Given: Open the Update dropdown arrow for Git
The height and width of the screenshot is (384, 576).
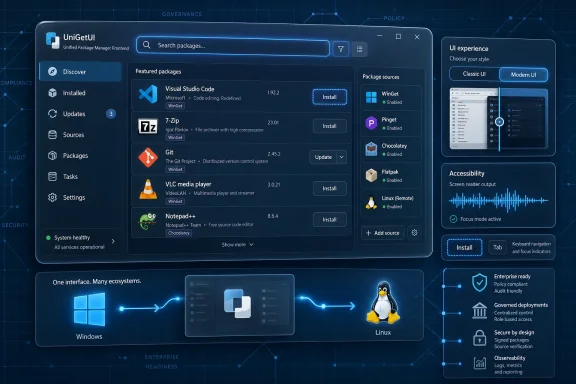Looking at the screenshot, I should tap(342, 157).
